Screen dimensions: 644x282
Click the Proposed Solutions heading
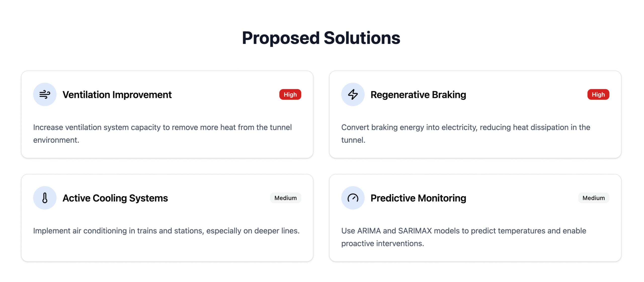[x=321, y=38]
